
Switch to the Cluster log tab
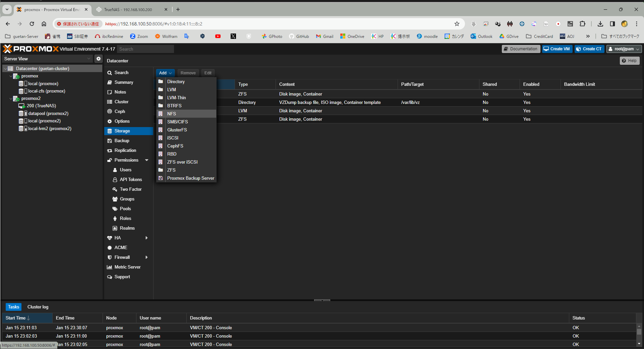38,307
